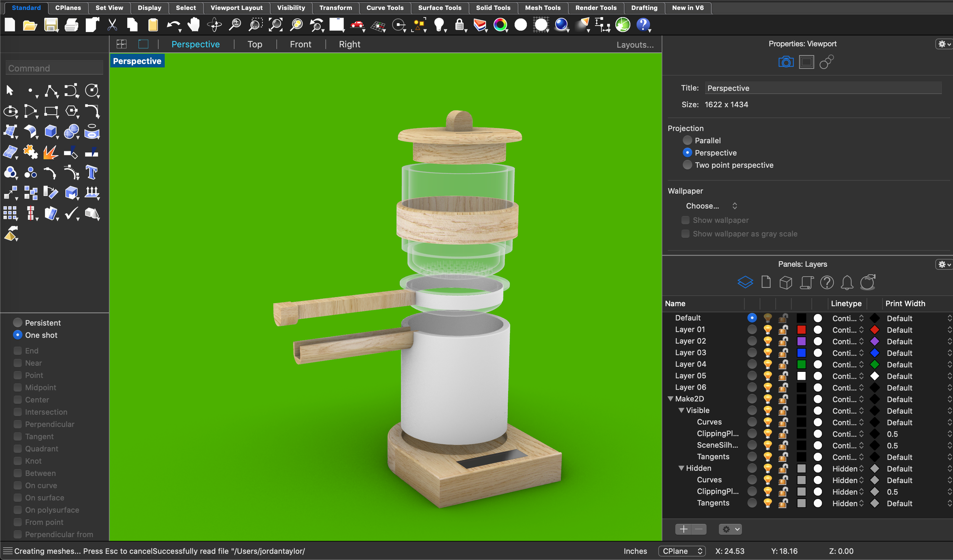This screenshot has height=560, width=953.
Task: Open Properties panel gear menu
Action: pos(943,44)
